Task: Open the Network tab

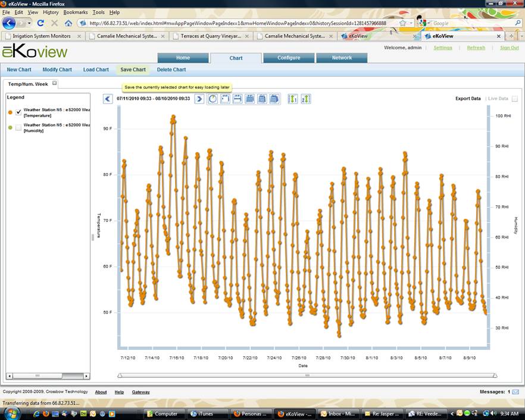Action: tap(342, 58)
